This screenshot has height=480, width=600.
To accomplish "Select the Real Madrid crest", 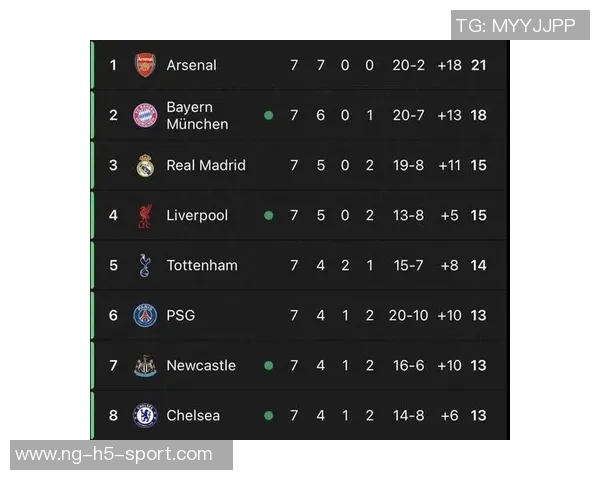I will [x=145, y=165].
